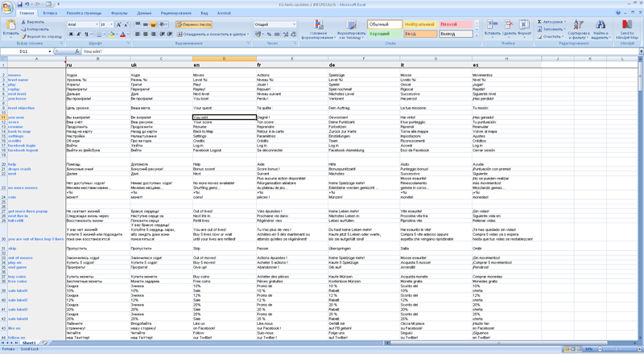Insert new worksheet tab icon
Screen dimensions: 644x354
[x=45, y=343]
